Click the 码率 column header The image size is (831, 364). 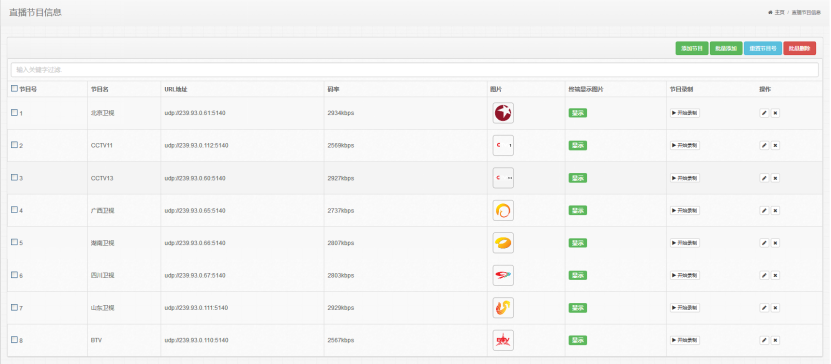pos(333,90)
